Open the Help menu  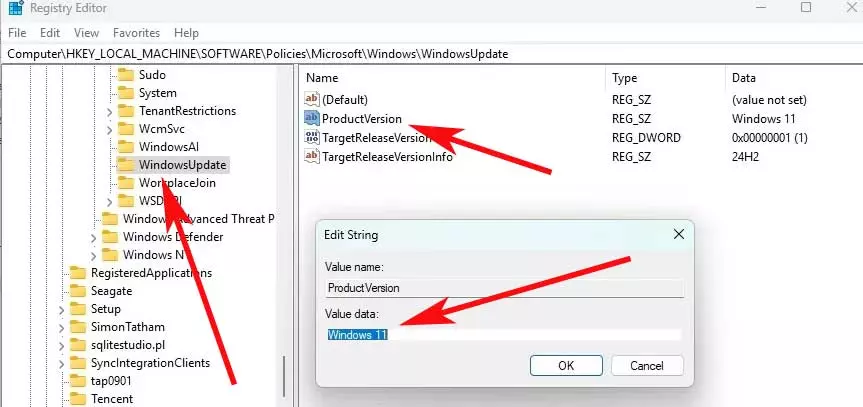click(x=186, y=33)
